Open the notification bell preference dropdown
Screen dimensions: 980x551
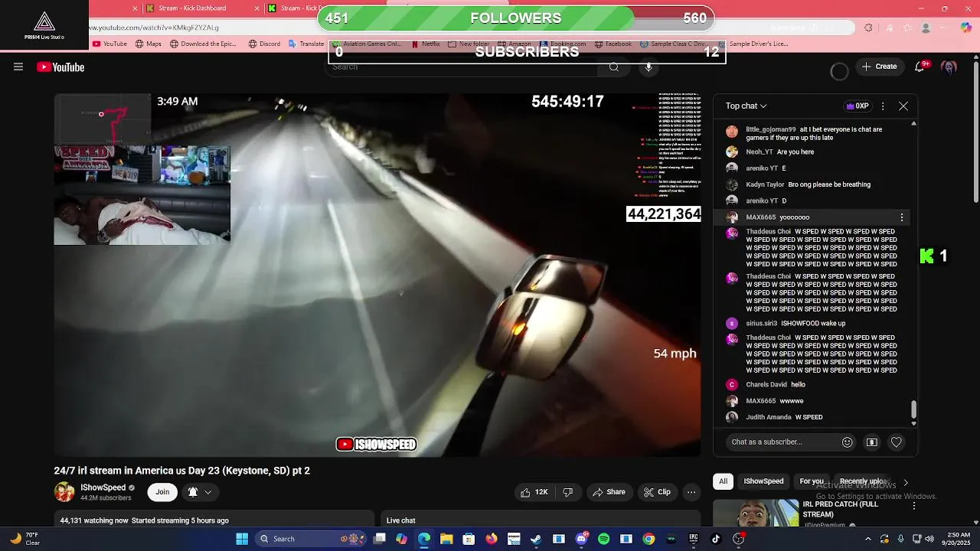coord(199,492)
